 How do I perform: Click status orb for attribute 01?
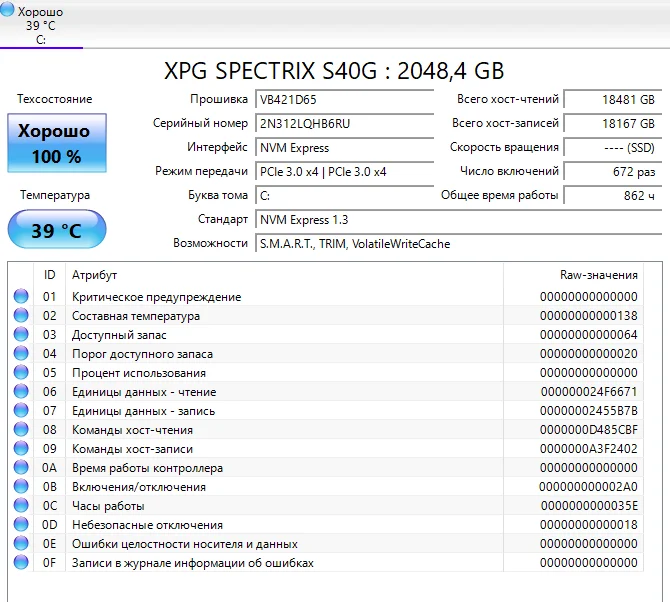[21, 296]
